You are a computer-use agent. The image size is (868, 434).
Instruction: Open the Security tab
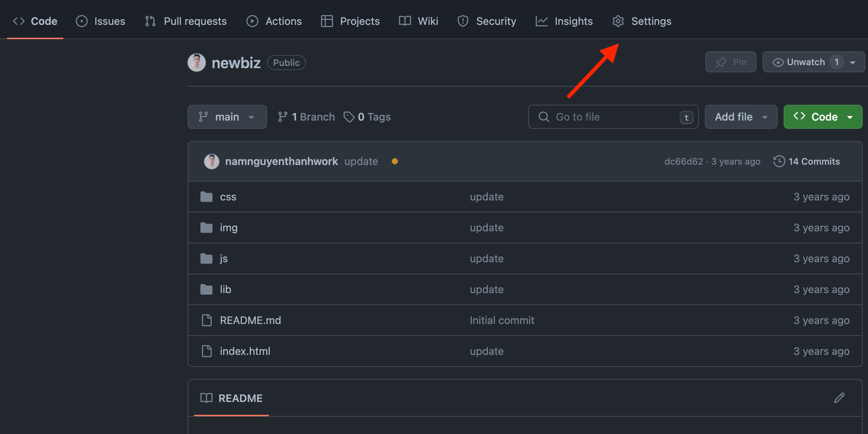486,21
